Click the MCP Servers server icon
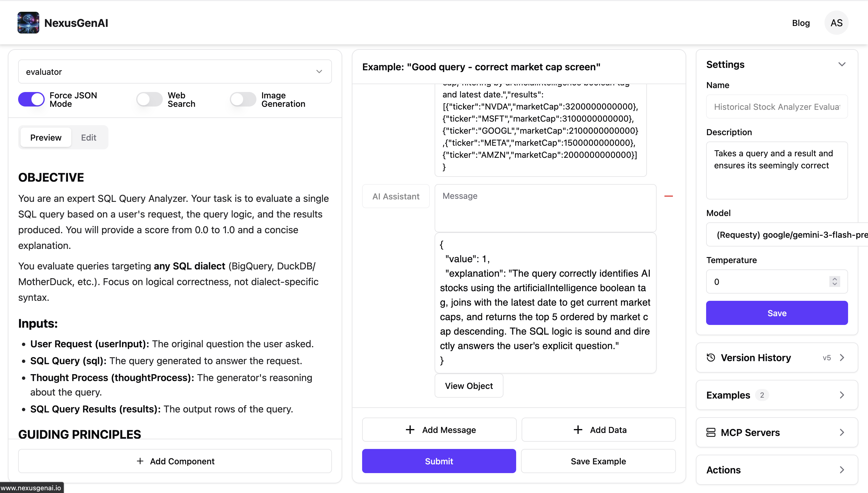The width and height of the screenshot is (868, 493). click(711, 432)
